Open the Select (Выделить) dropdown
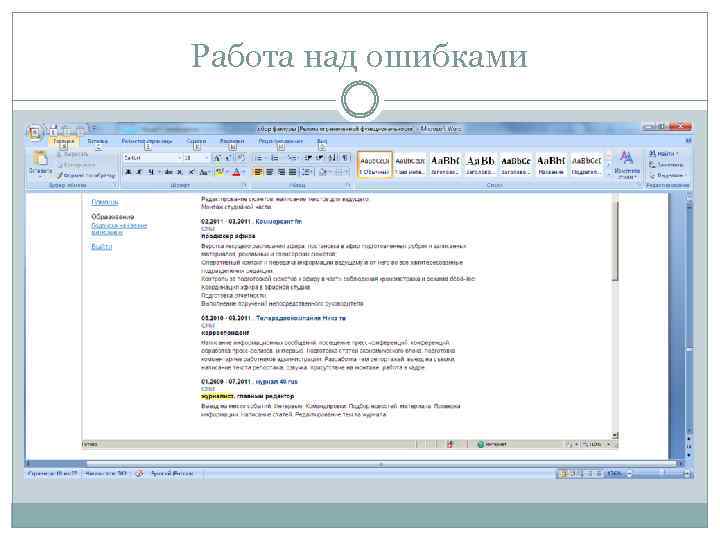Viewport: 720px width, 540px height. click(667, 175)
